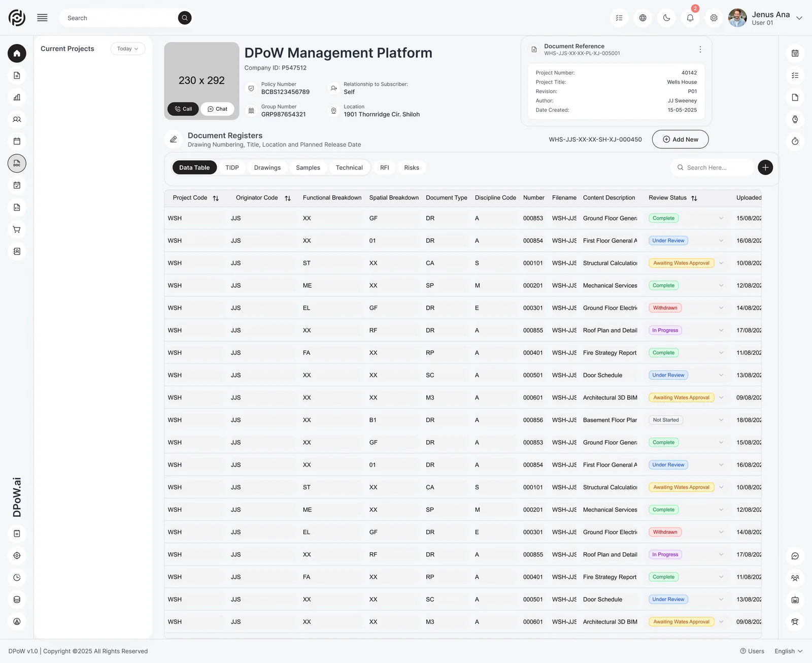Click the black plus button beside table search

765,168
